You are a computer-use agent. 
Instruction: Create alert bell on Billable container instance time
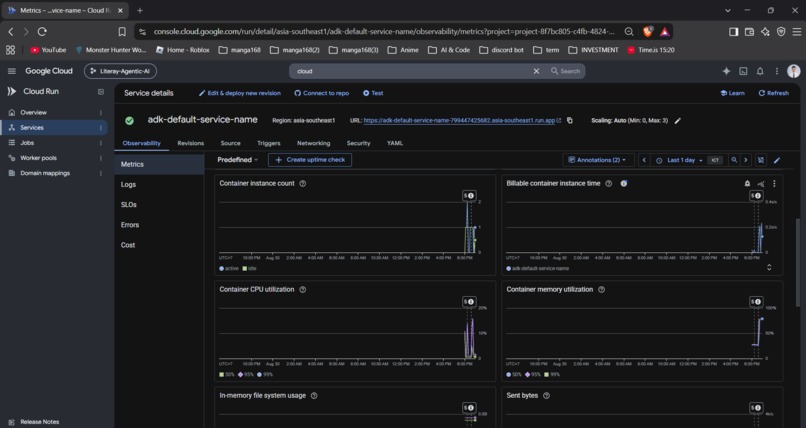coord(747,183)
